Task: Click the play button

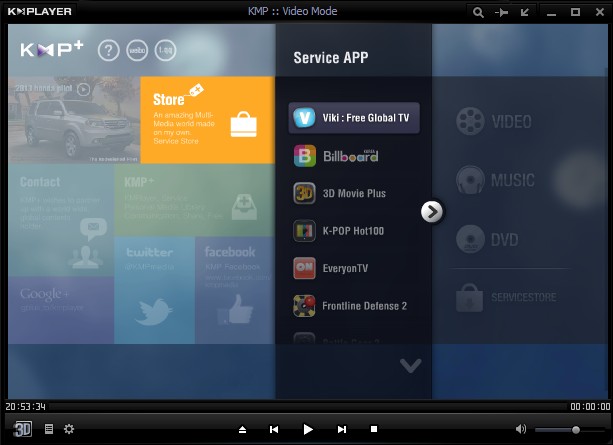Action: (x=308, y=429)
